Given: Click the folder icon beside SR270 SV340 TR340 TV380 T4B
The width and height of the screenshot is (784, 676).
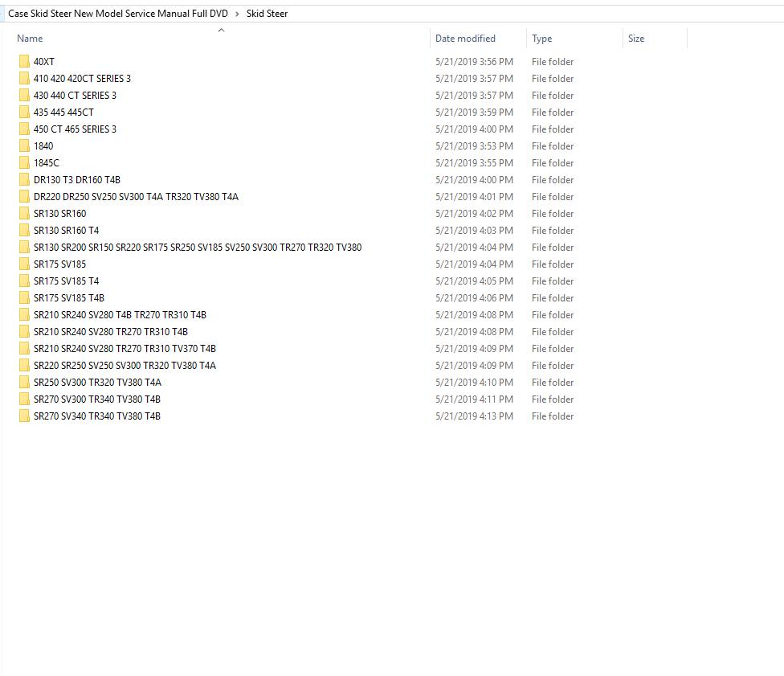Looking at the screenshot, I should pyautogui.click(x=24, y=416).
